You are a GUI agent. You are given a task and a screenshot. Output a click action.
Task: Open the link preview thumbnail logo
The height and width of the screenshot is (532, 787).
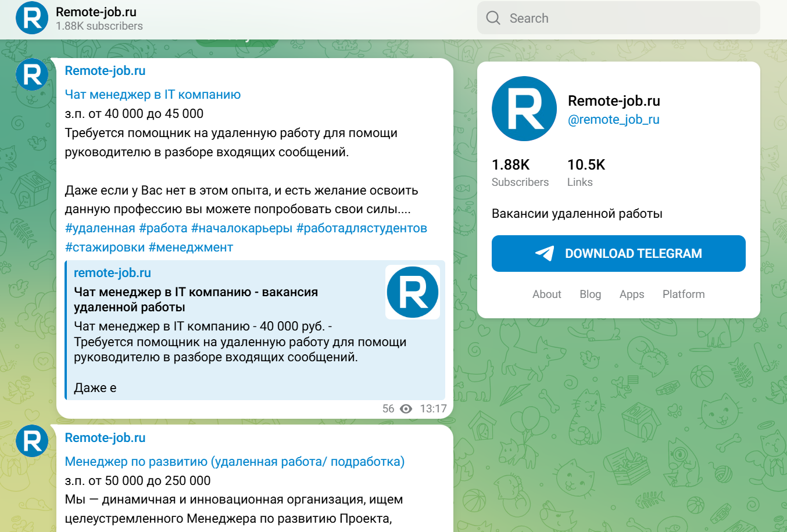413,292
